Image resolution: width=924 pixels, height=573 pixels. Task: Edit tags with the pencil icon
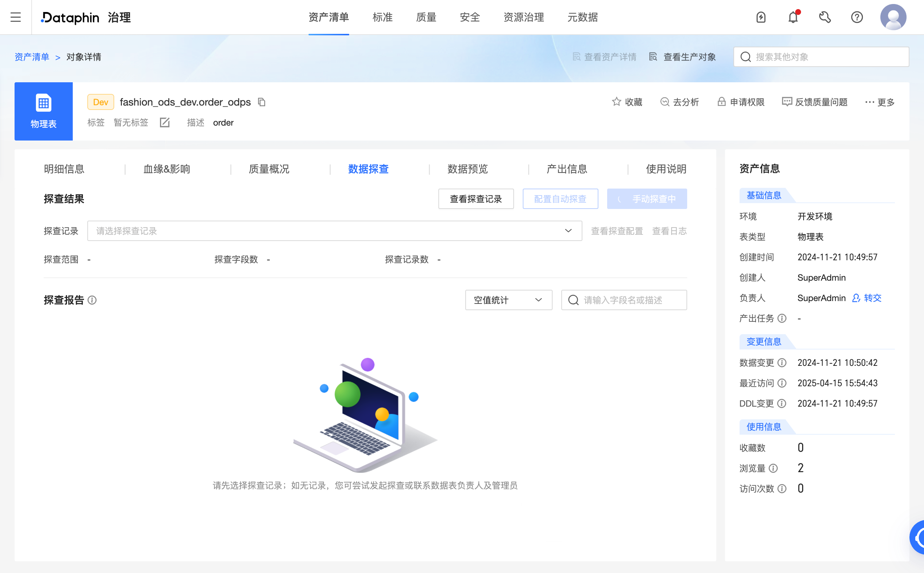coord(164,122)
